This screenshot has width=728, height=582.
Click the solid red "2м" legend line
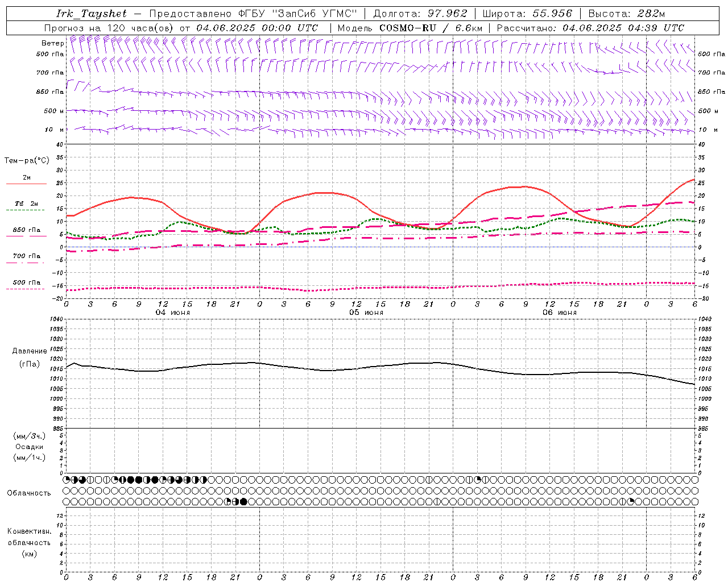pos(27,184)
